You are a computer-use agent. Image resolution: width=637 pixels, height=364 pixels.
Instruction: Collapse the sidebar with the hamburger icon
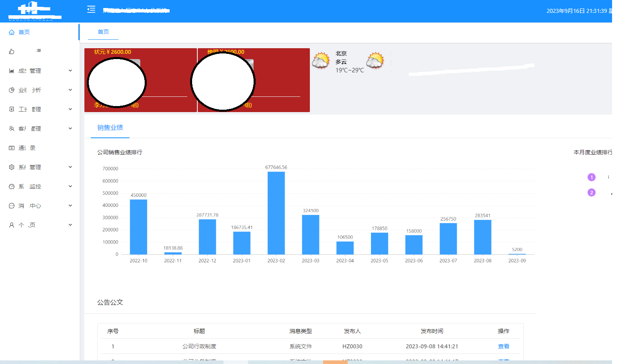tap(91, 9)
